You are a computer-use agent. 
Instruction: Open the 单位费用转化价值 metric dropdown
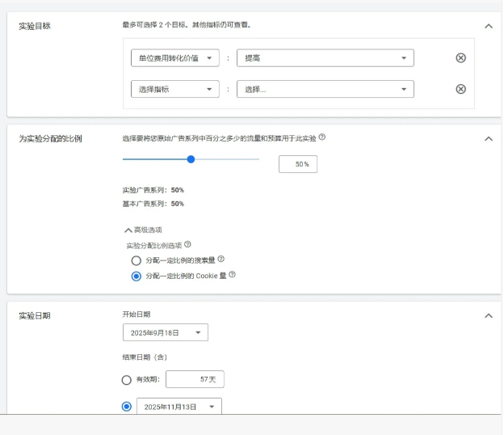point(174,58)
